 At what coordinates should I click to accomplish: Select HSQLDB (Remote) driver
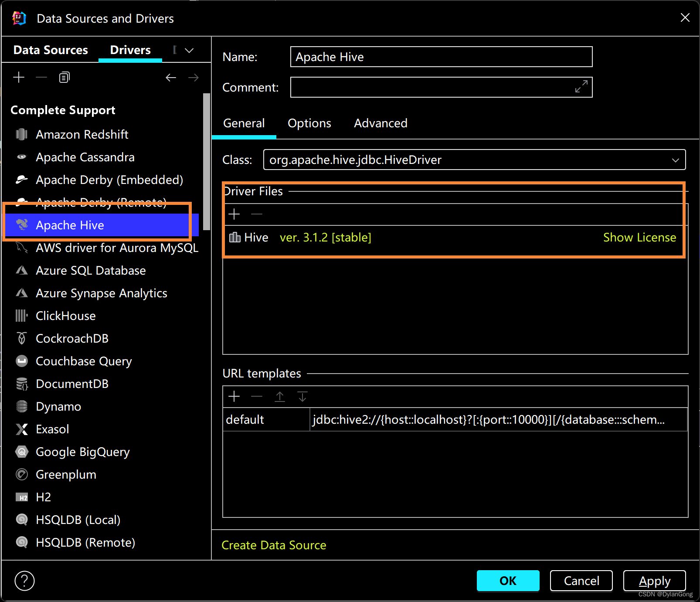[85, 542]
